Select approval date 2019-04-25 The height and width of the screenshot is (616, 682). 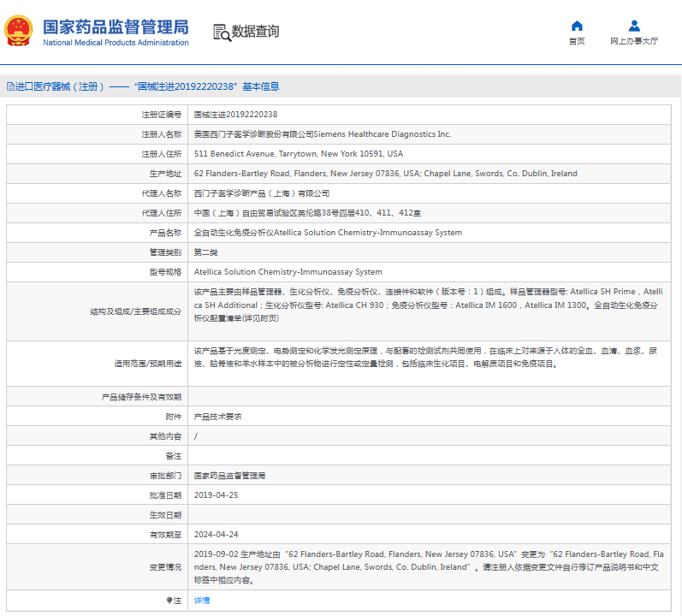216,495
